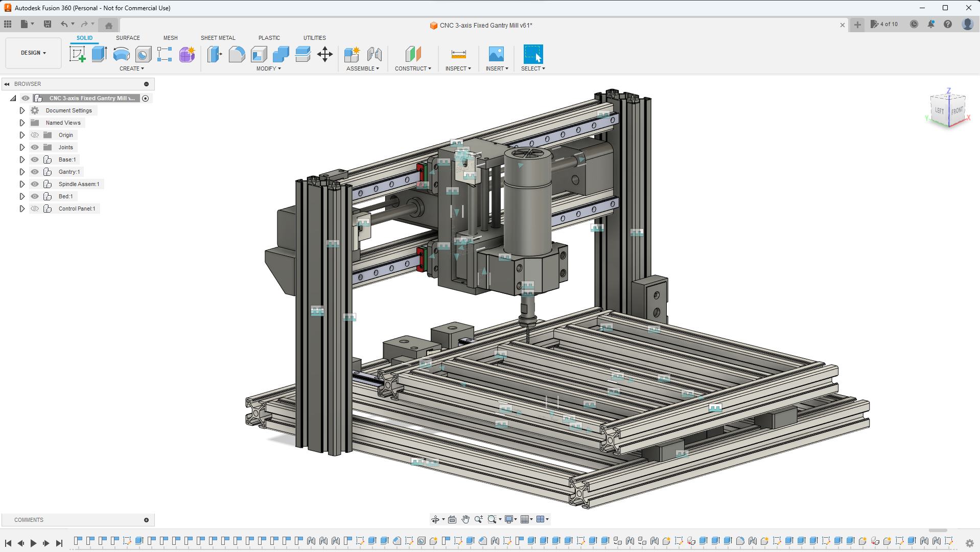The height and width of the screenshot is (552, 980).
Task: Open the DESIGN workspace dropdown
Action: 33,53
